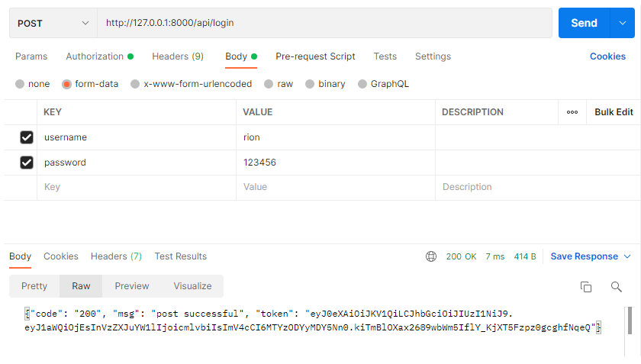Select x-www-form-urlencoded body type

point(135,84)
